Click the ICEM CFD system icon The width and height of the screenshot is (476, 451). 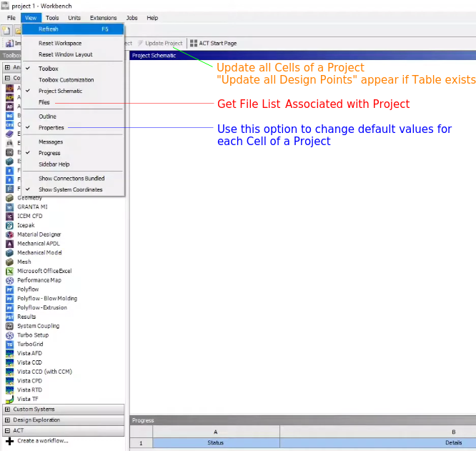pyautogui.click(x=10, y=217)
